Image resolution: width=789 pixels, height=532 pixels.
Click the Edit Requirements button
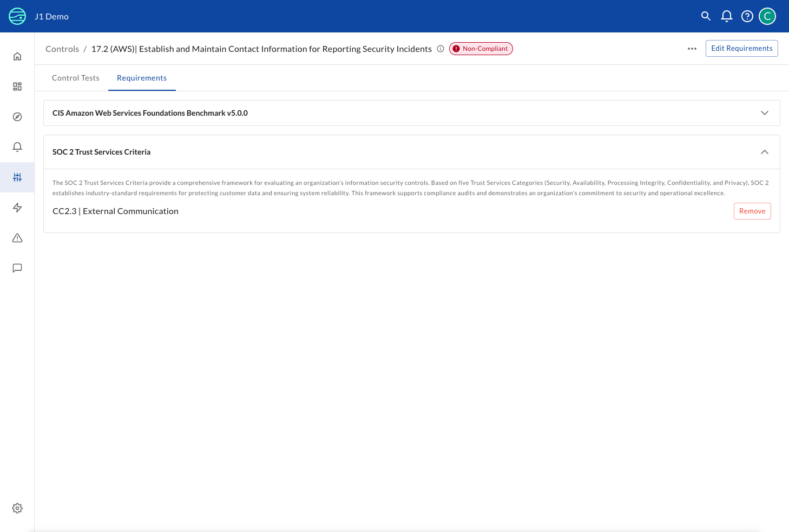[x=741, y=49]
